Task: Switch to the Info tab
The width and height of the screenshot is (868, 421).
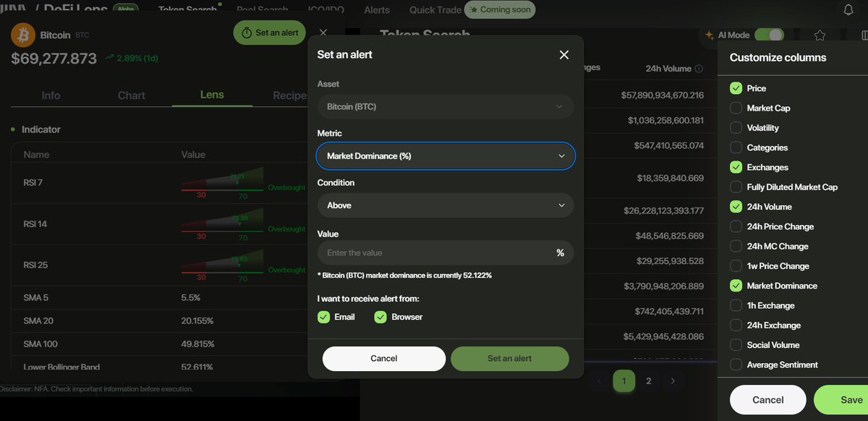Action: 51,95
